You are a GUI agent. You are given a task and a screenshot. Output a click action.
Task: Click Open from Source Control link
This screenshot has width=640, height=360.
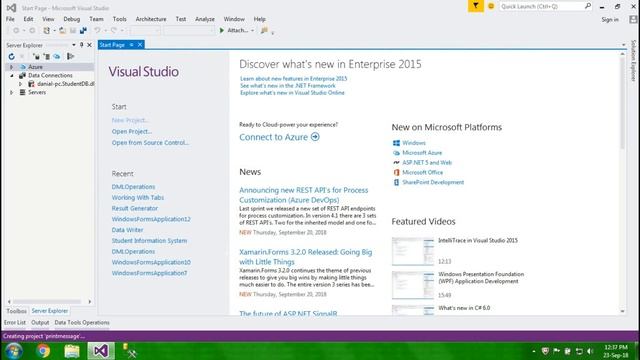click(x=151, y=142)
